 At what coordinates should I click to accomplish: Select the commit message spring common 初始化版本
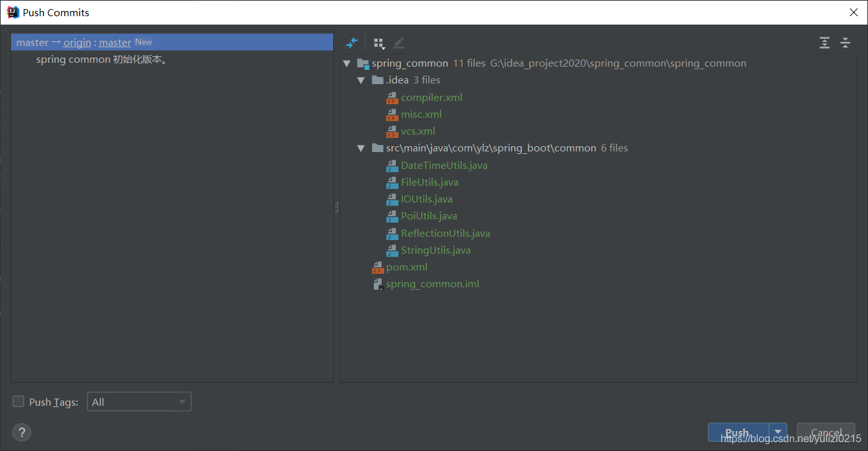click(102, 59)
